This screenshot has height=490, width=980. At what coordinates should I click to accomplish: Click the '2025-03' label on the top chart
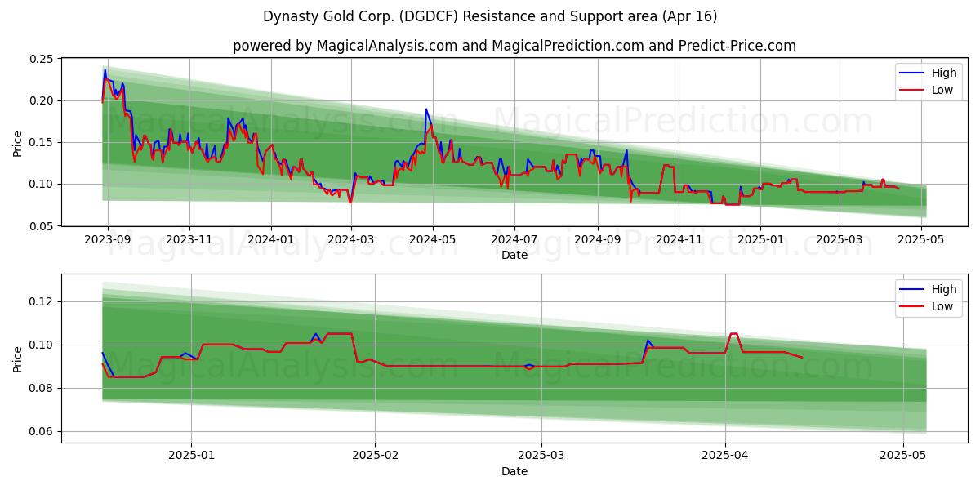[839, 240]
